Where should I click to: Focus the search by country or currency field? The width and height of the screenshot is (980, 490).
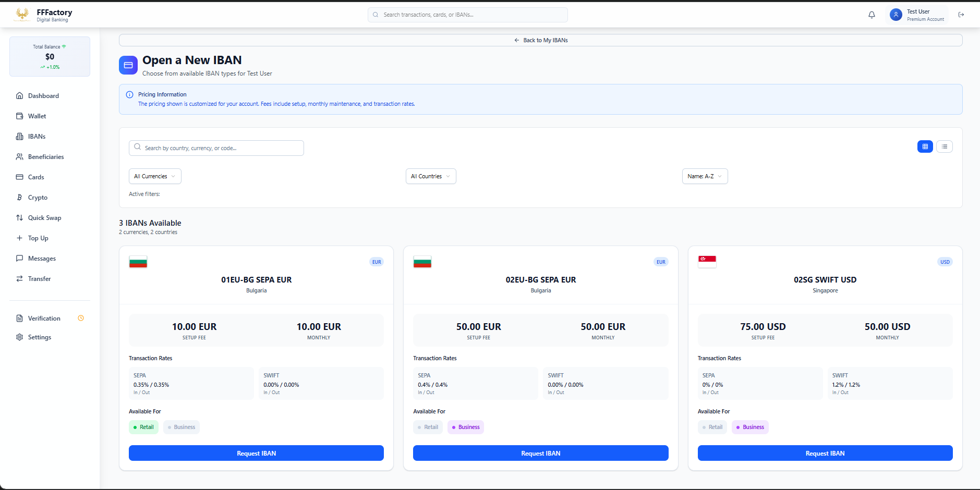point(216,149)
